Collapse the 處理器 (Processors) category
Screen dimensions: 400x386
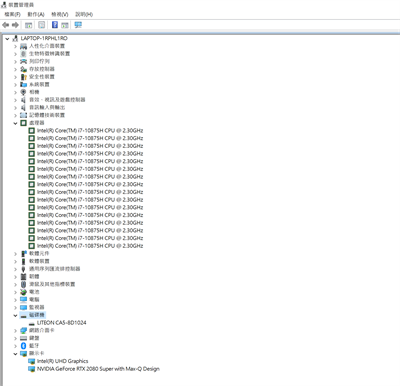pos(15,123)
